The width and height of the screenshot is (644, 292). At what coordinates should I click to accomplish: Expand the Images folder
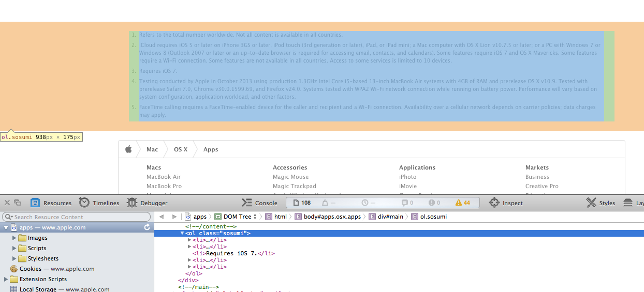[14, 238]
